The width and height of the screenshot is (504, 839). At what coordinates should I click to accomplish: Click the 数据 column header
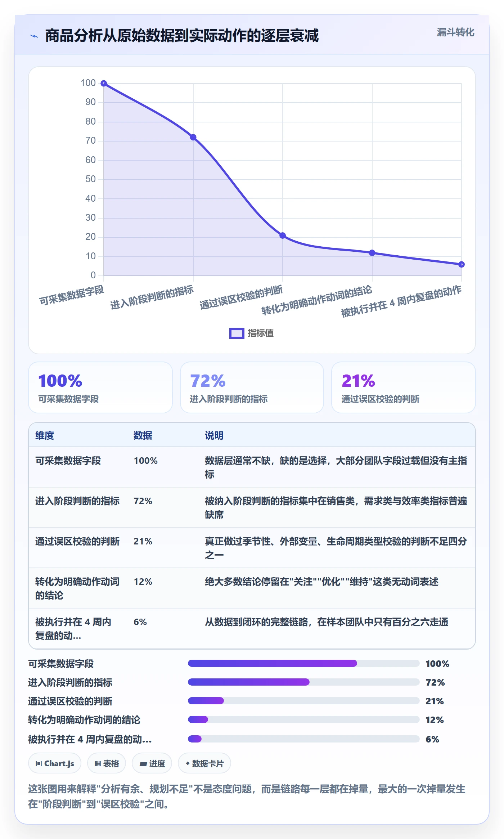(143, 435)
